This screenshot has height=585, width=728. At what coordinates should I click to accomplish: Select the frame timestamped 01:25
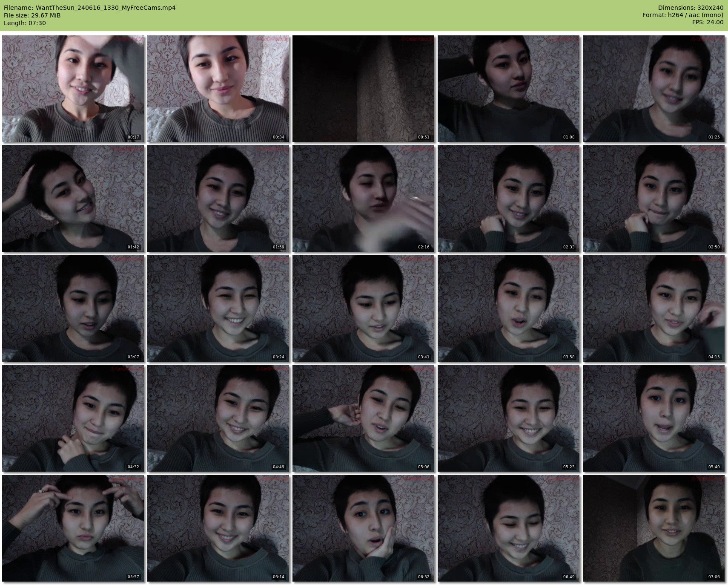(654, 89)
